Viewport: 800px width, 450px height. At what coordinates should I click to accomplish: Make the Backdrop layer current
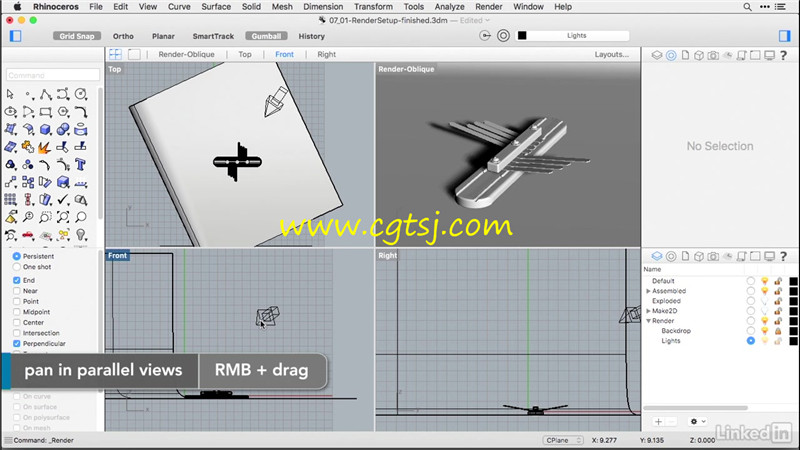pos(751,331)
